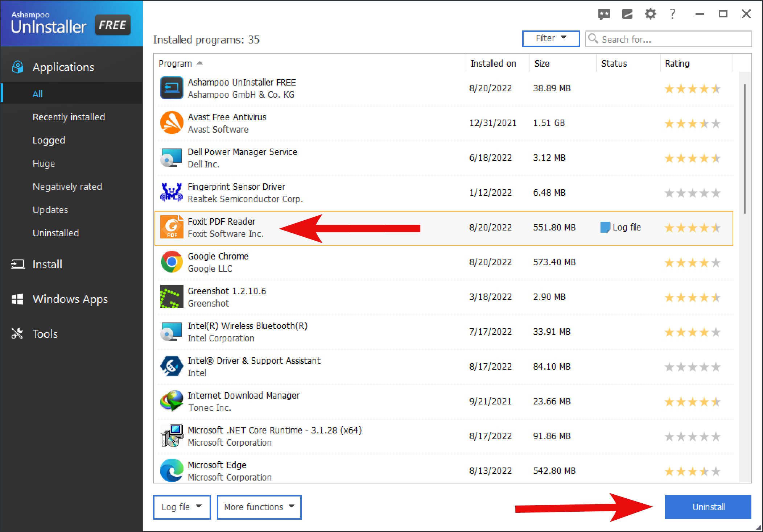Viewport: 763px width, 532px height.
Task: Click the Intel Corporation publisher text
Action: click(x=221, y=338)
